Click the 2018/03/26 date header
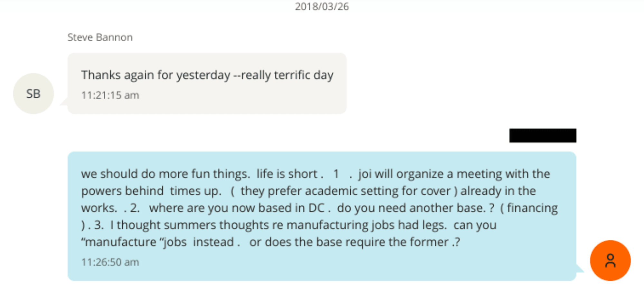This screenshot has height=292, width=644. 322,6
